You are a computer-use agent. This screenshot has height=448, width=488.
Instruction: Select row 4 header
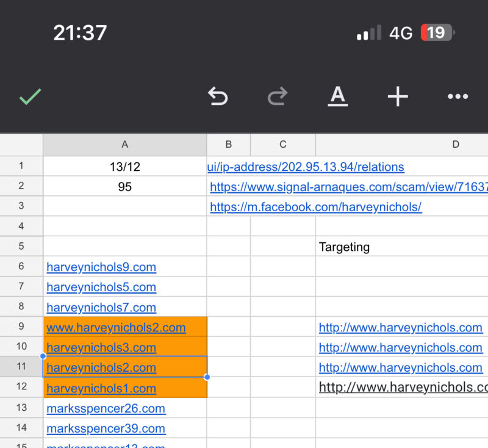click(21, 226)
